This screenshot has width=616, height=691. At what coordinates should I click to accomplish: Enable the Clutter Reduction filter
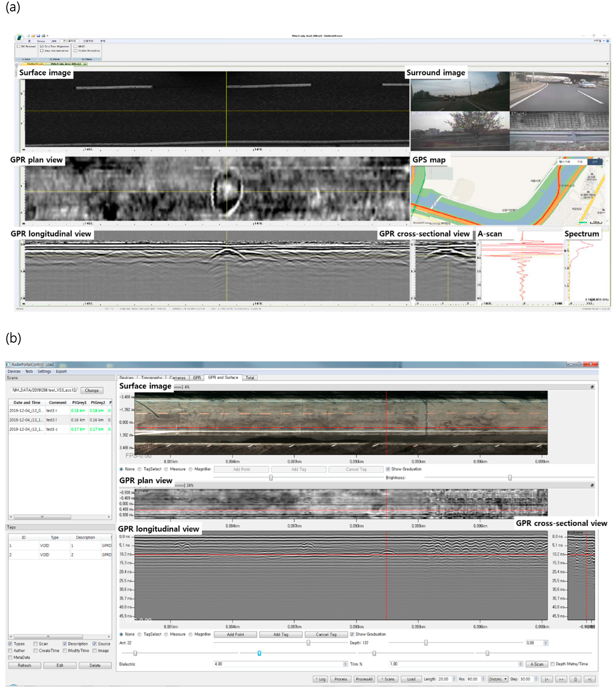point(76,51)
